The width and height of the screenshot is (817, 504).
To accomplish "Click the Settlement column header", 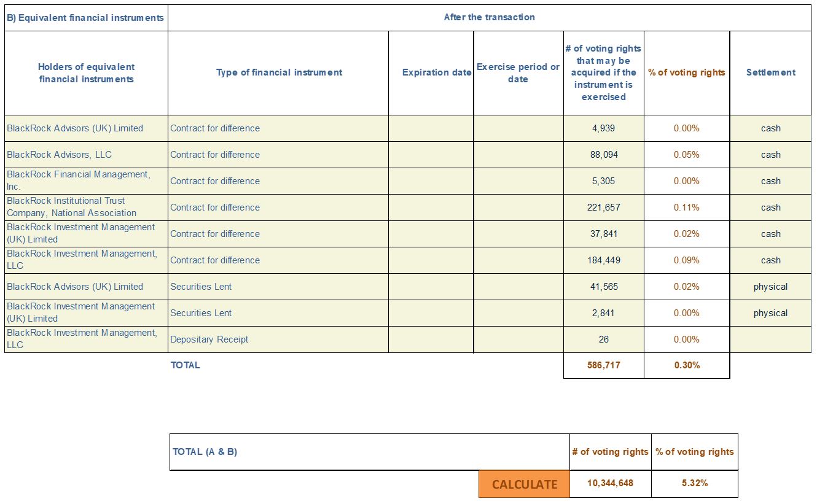I will click(x=770, y=72).
